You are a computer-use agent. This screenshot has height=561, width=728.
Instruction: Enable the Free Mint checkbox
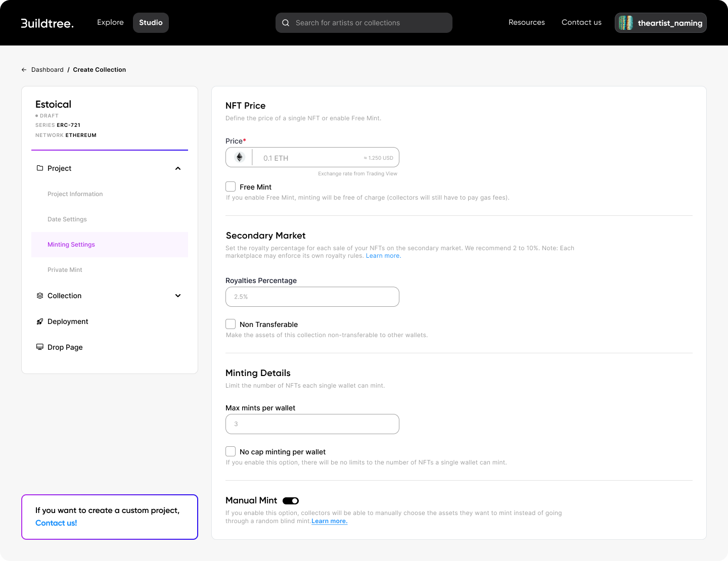(x=231, y=186)
